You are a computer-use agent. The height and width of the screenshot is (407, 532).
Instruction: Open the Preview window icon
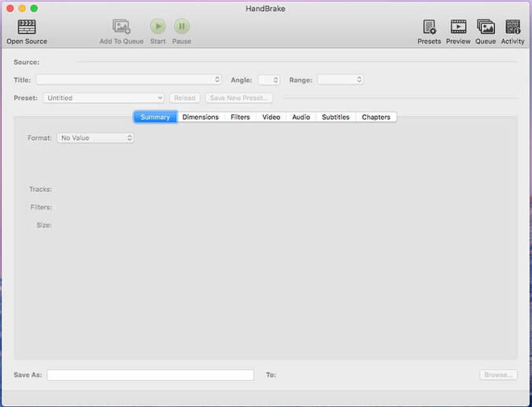[458, 27]
